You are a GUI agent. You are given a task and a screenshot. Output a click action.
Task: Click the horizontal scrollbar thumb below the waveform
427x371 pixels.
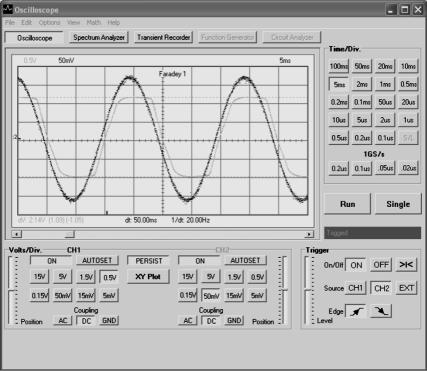(x=69, y=234)
